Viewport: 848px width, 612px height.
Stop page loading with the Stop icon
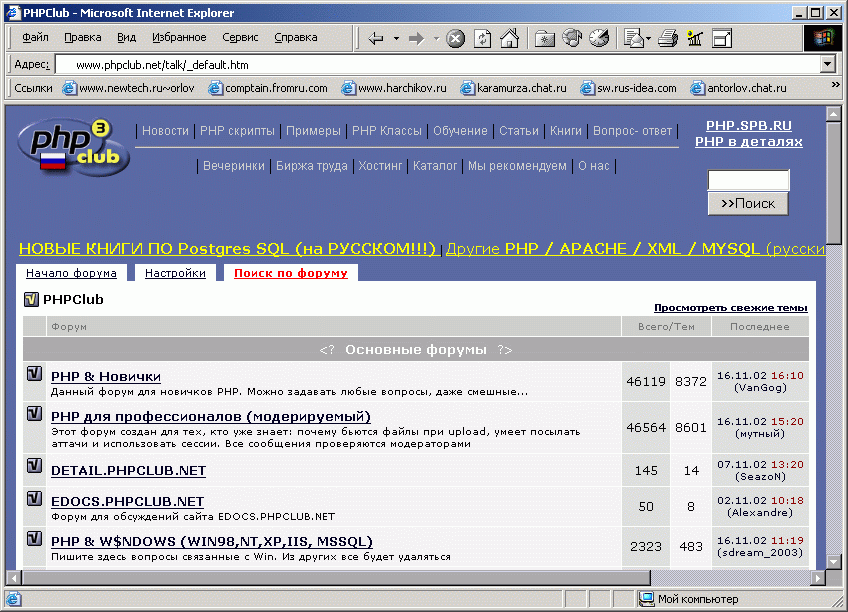point(455,38)
